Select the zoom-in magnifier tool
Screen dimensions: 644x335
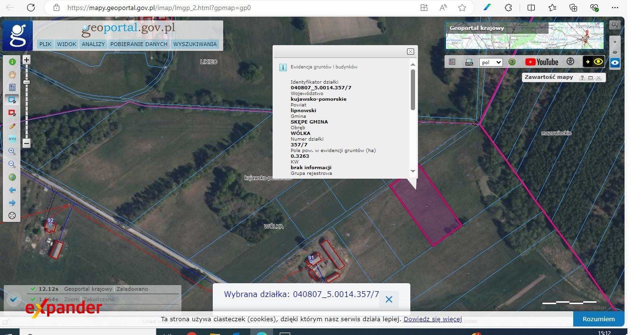point(12,151)
